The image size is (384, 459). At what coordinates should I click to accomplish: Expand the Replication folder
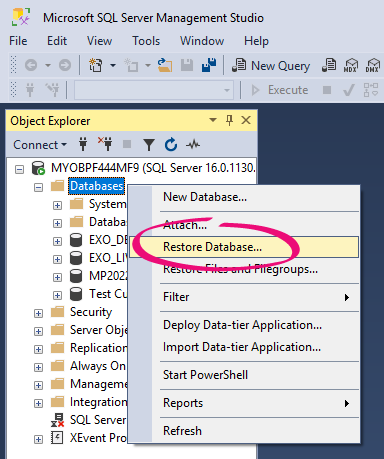[x=39, y=349]
